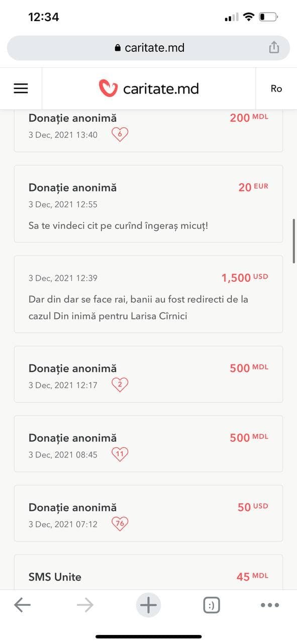
Task: Tap the browser forward arrow
Action: (85, 605)
